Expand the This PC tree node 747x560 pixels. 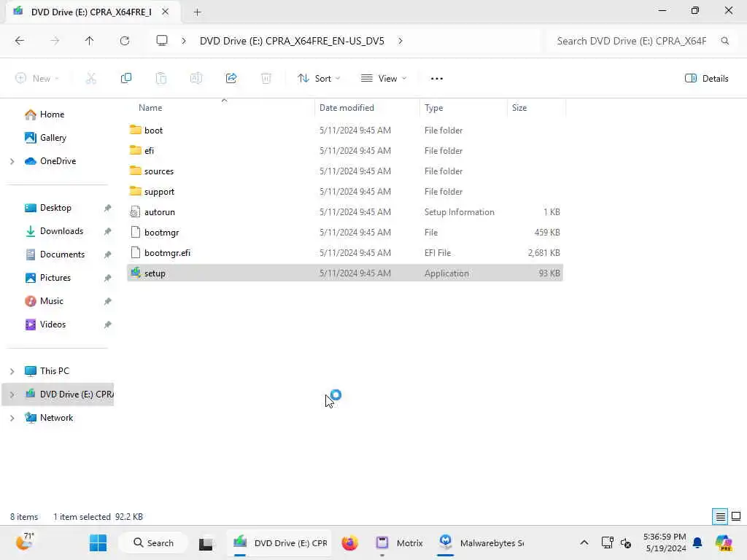click(12, 371)
